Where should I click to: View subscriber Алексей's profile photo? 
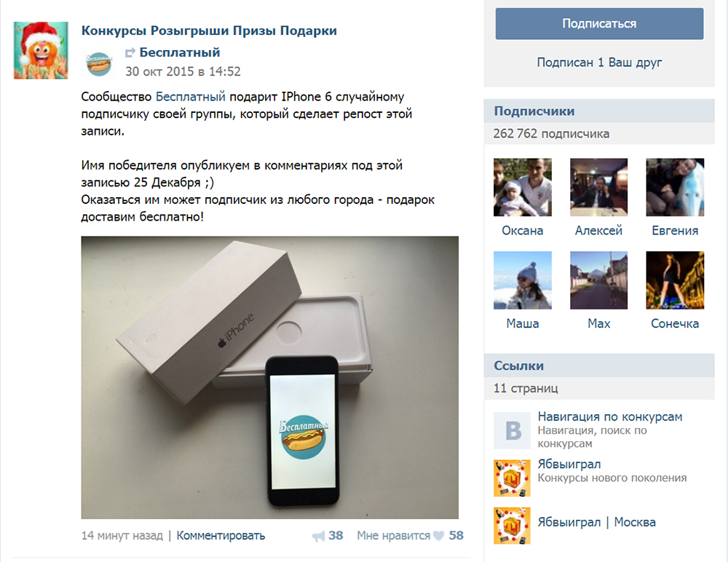[598, 187]
